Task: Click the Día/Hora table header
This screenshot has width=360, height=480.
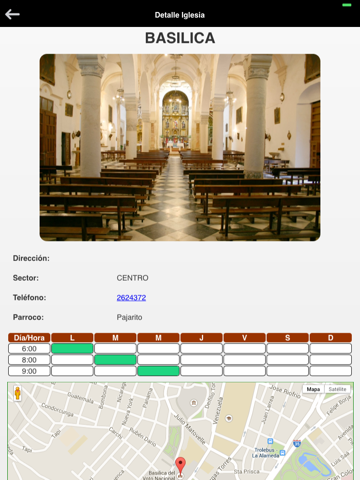Action: pyautogui.click(x=29, y=338)
